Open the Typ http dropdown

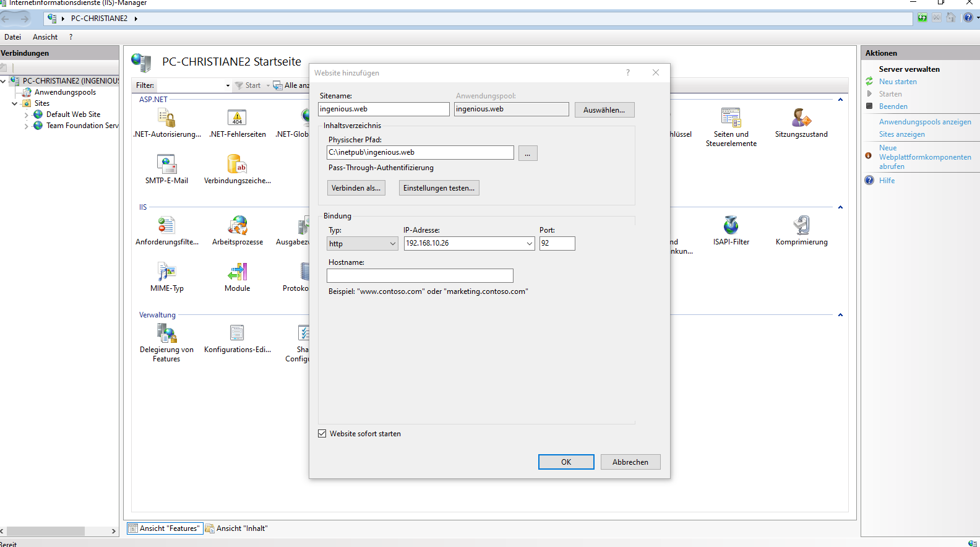pos(363,244)
